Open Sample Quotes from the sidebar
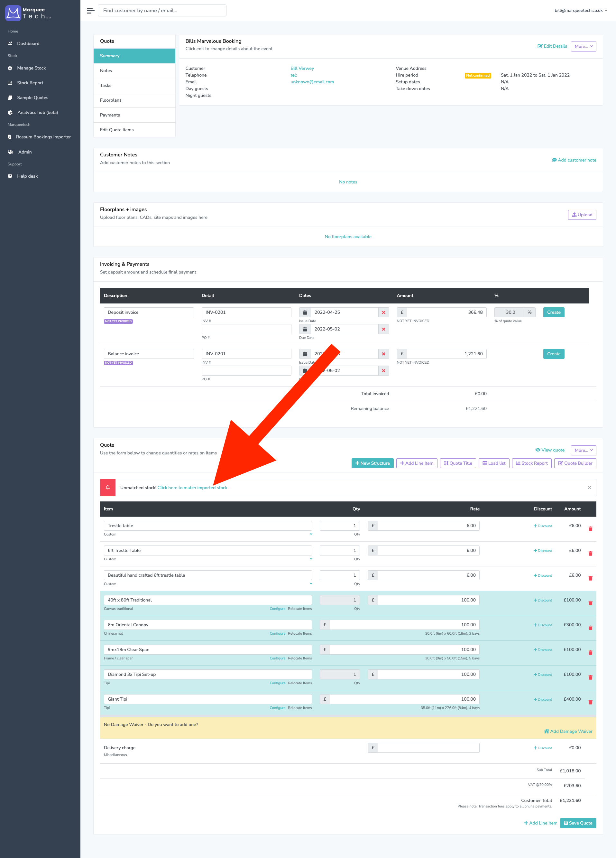 tap(32, 97)
